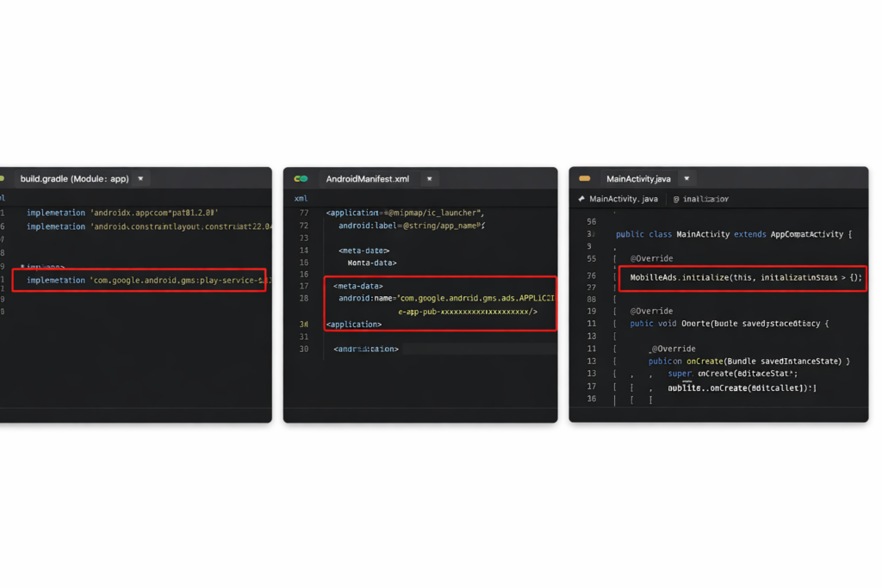This screenshot has width=882, height=588.
Task: Click the '<application>' closing tag line
Action: pos(354,325)
